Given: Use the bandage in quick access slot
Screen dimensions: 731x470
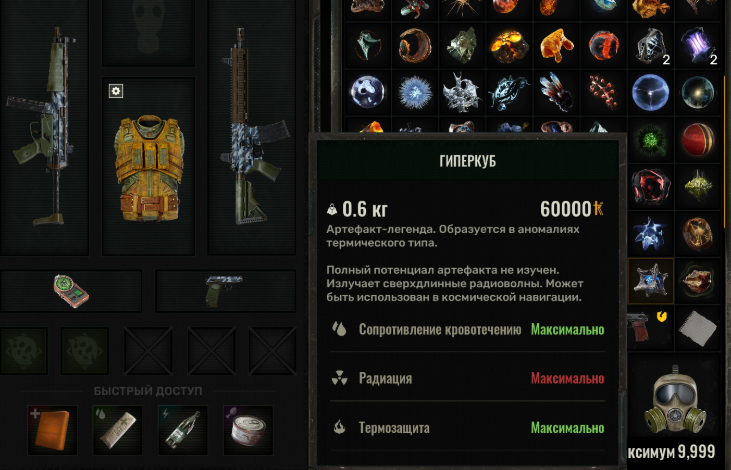Looking at the screenshot, I should (x=117, y=429).
